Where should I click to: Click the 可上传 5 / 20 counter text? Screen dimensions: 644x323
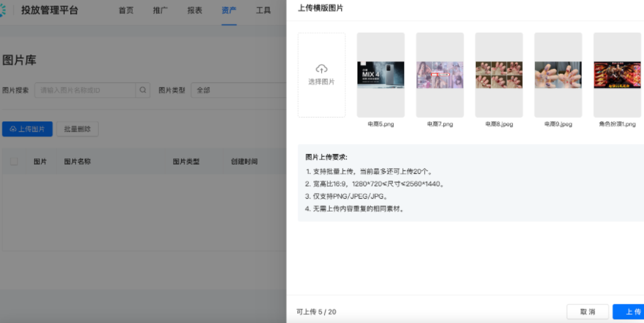316,312
